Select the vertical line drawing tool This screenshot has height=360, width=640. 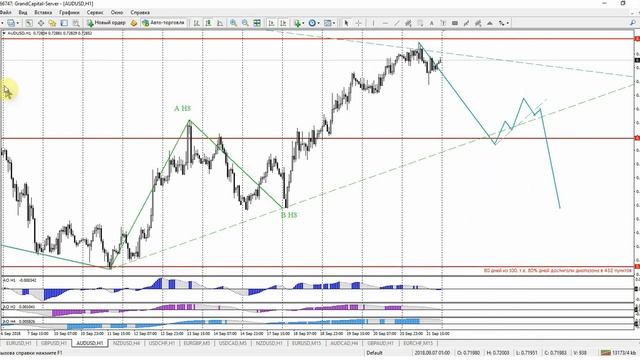(x=373, y=23)
